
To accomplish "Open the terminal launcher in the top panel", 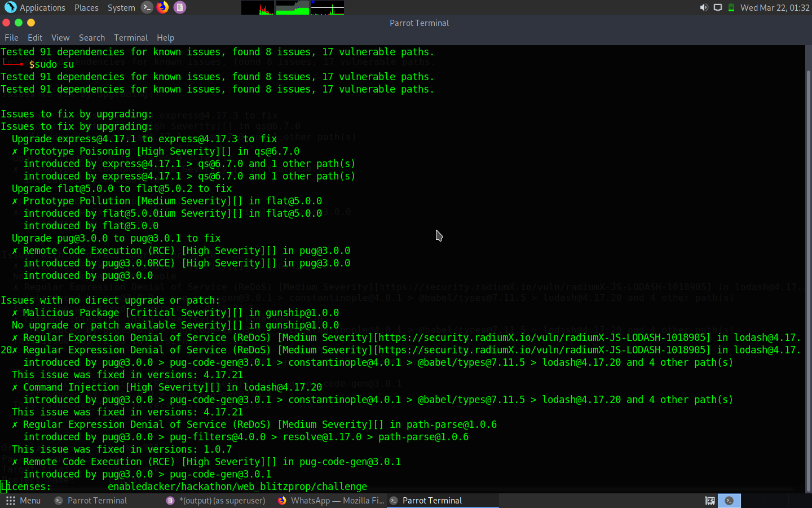I will tap(147, 7).
